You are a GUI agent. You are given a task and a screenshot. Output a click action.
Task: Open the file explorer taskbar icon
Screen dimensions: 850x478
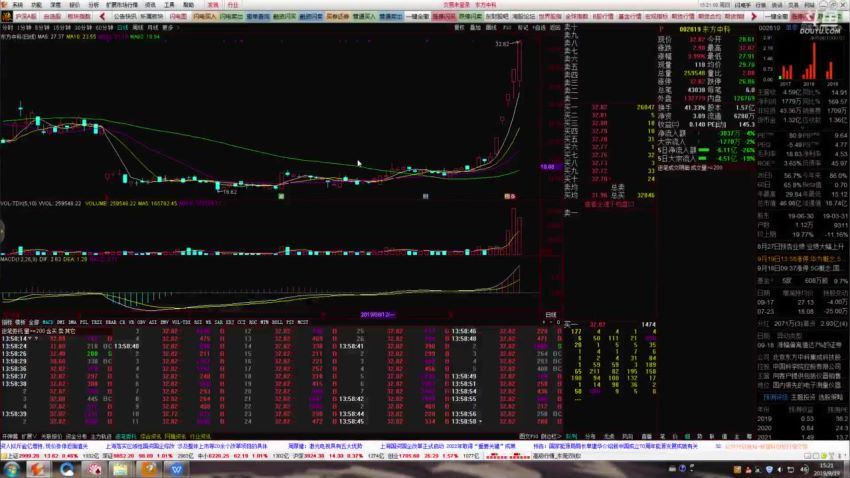[120, 469]
